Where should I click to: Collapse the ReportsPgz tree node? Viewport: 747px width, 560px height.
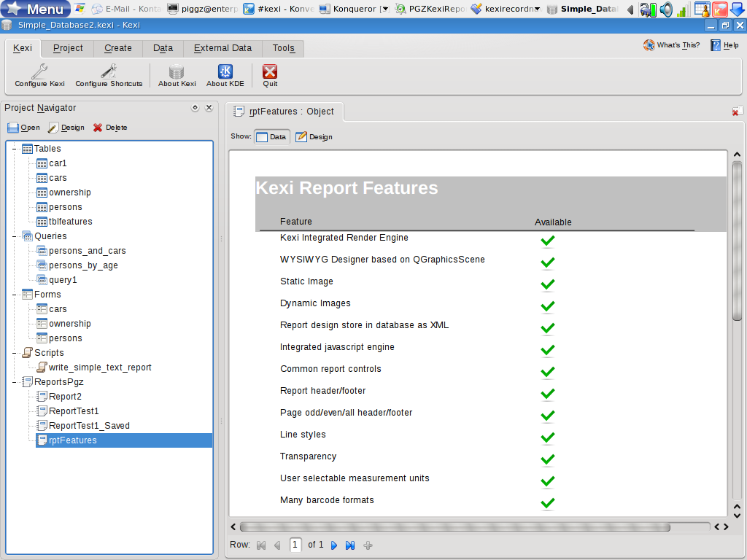click(x=15, y=382)
